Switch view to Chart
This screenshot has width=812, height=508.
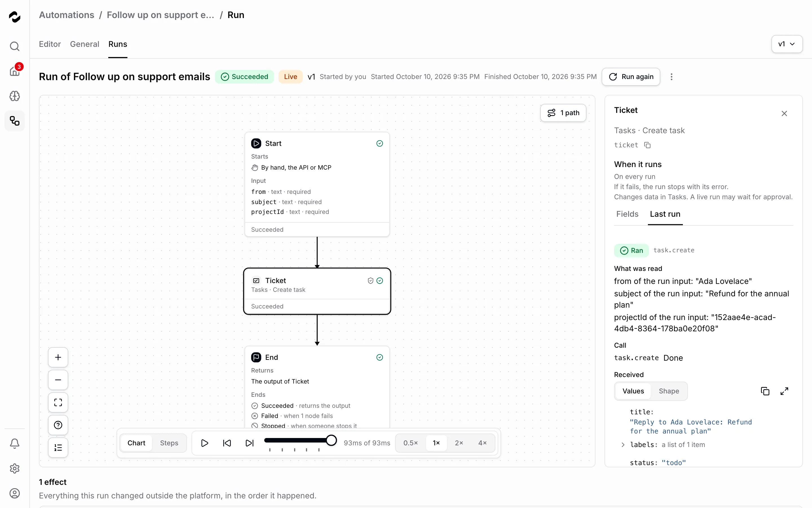136,443
